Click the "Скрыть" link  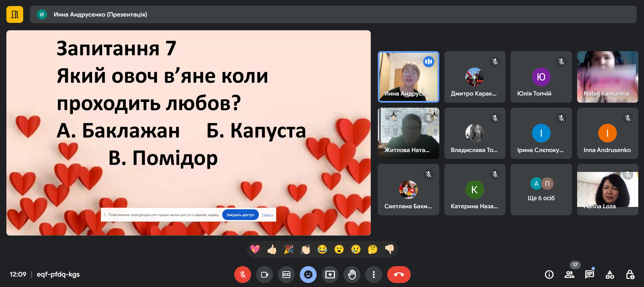tap(268, 215)
